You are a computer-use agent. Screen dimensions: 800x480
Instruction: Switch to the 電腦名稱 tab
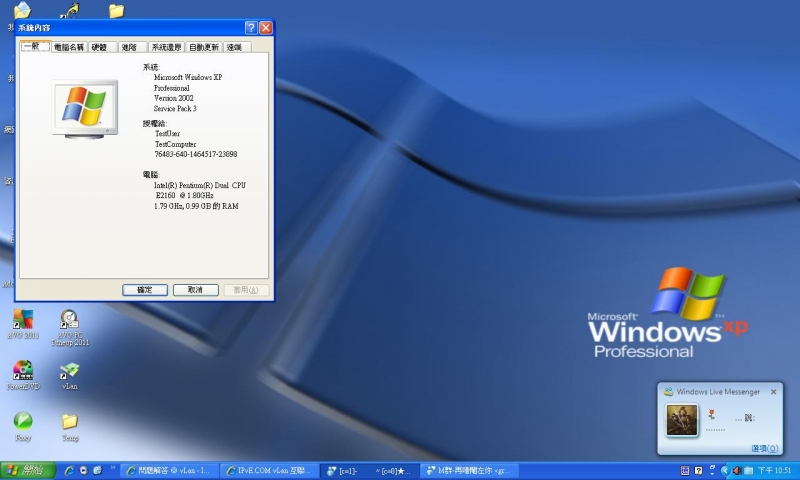click(69, 47)
